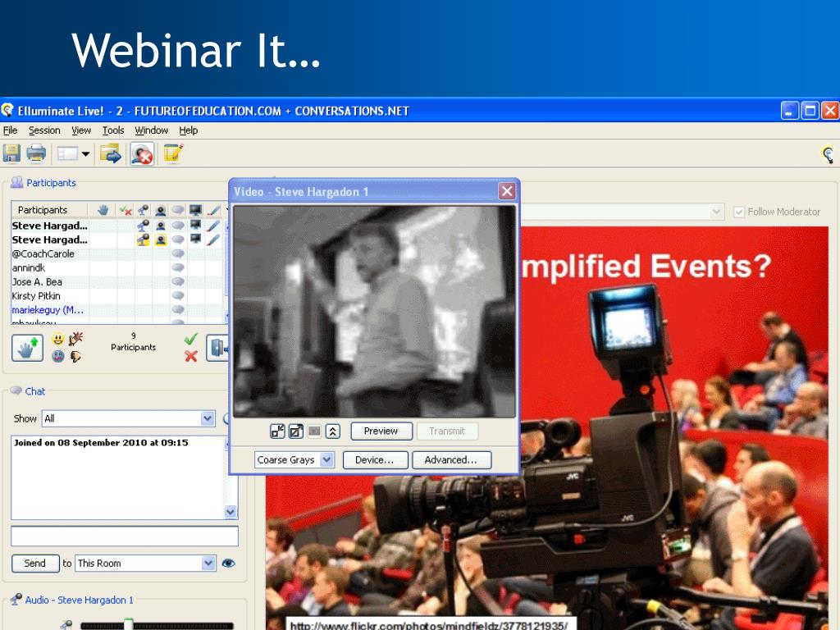This screenshot has height=630, width=840.
Task: Click the Raise Hand button
Action: point(27,348)
